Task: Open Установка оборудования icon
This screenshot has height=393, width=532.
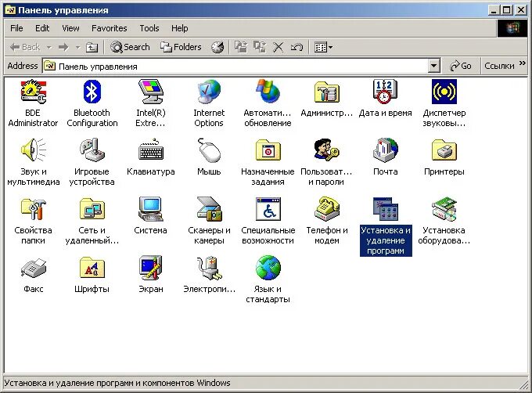Action: (444, 209)
